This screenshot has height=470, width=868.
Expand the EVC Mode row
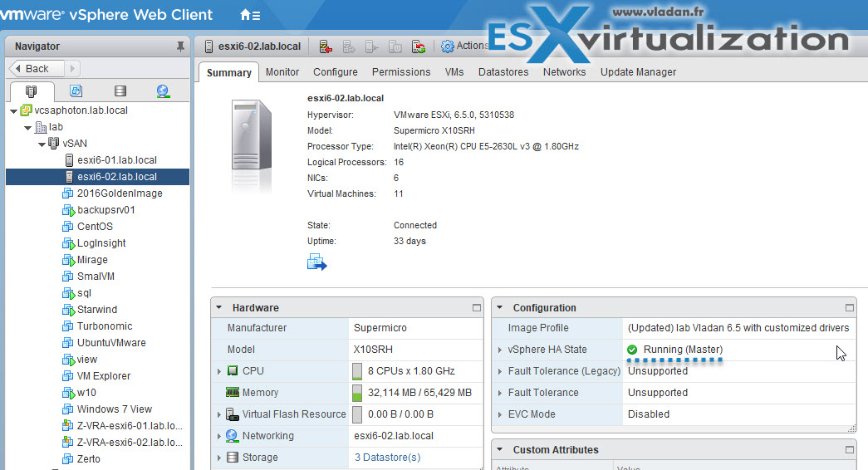click(x=500, y=414)
